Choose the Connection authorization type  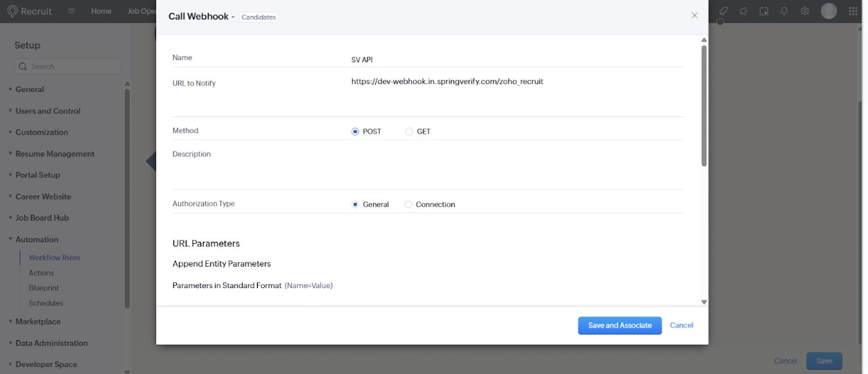[408, 204]
